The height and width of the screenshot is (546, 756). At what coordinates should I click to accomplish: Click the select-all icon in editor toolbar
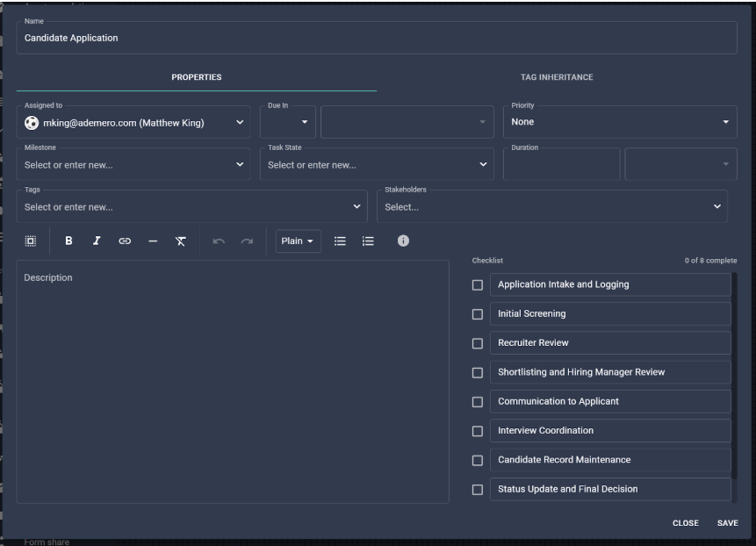[x=31, y=241]
